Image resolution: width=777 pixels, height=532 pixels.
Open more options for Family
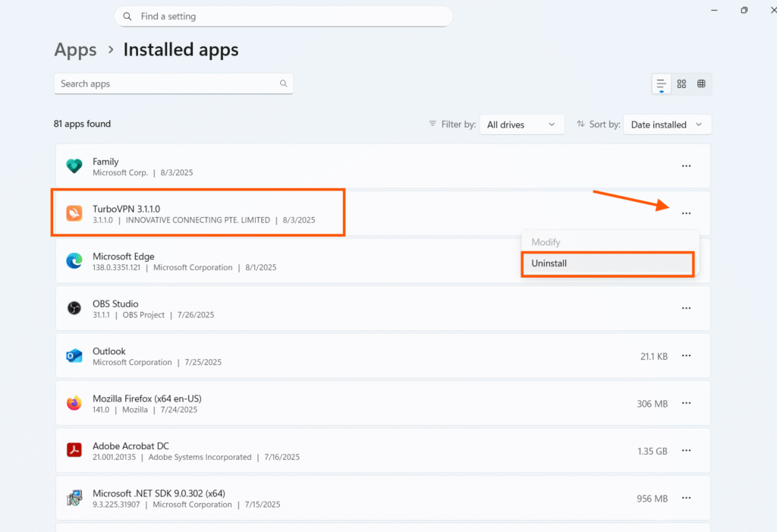pos(686,166)
